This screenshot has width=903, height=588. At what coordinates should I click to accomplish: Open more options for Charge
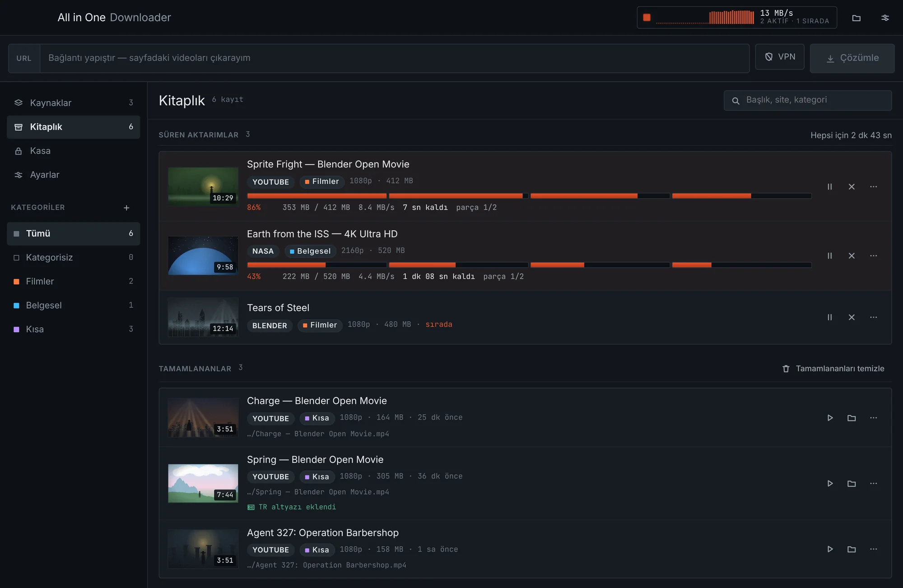[874, 418]
